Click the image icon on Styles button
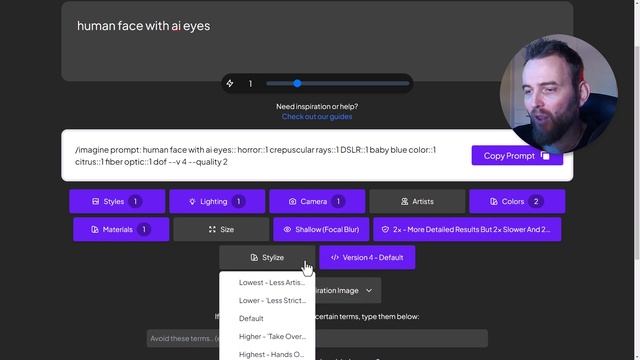This screenshot has width=640, height=360. tap(96, 201)
